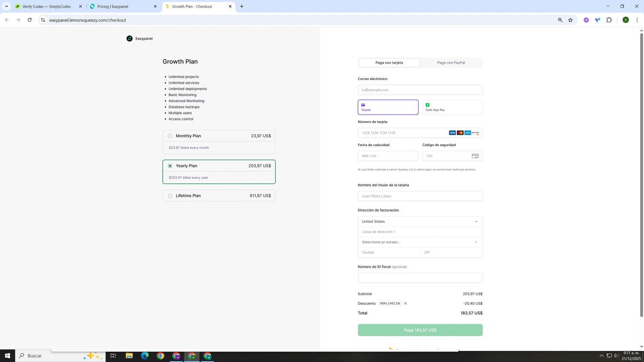The image size is (644, 362).
Task: Click the Número de ID fiscal field
Action: pyautogui.click(x=420, y=278)
